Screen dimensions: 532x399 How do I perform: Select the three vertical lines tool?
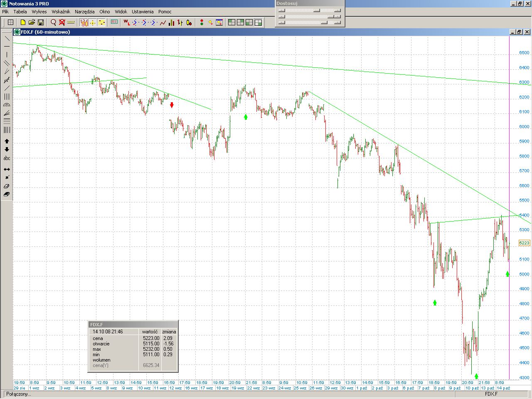coord(7,96)
